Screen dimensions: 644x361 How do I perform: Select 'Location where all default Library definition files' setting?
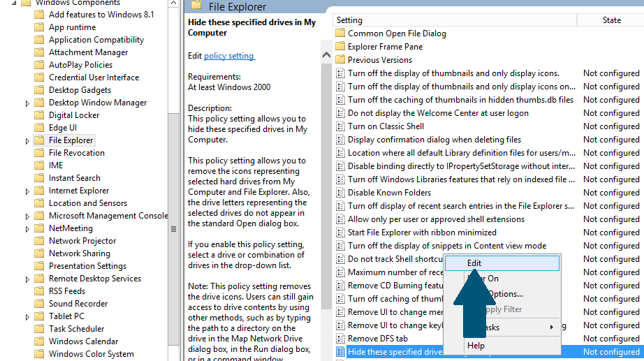click(x=462, y=153)
